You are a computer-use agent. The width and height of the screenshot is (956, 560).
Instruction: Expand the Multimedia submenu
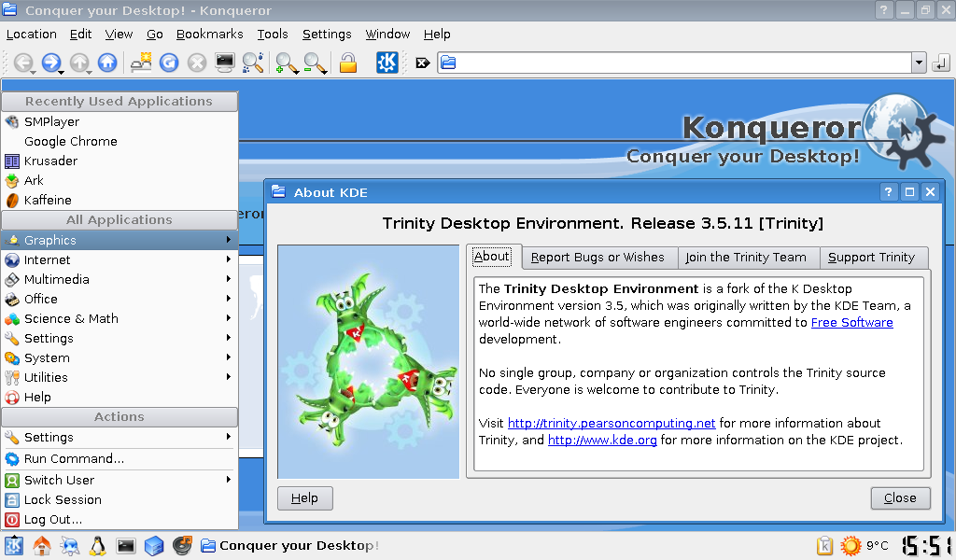[119, 279]
